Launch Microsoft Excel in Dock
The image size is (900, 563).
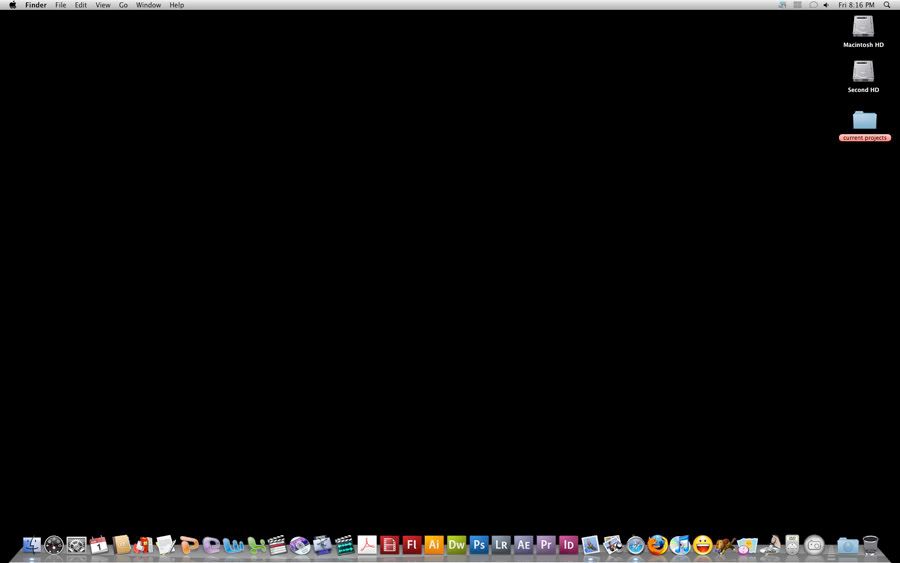coord(256,545)
